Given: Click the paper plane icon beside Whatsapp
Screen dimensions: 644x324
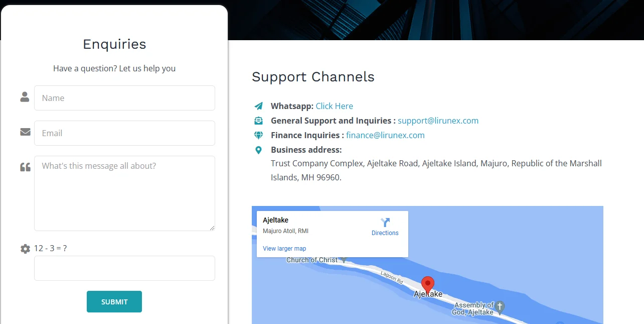Looking at the screenshot, I should coord(258,106).
